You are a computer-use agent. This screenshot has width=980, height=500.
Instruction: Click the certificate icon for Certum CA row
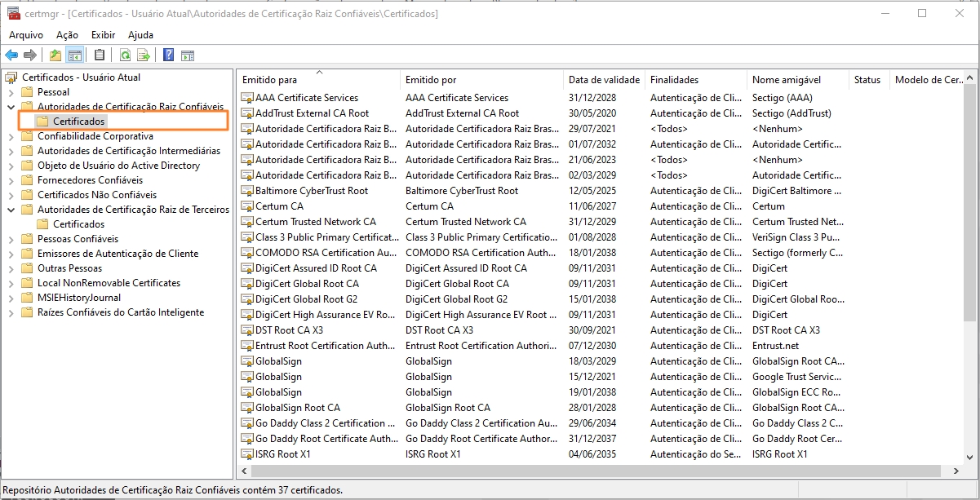click(x=247, y=206)
